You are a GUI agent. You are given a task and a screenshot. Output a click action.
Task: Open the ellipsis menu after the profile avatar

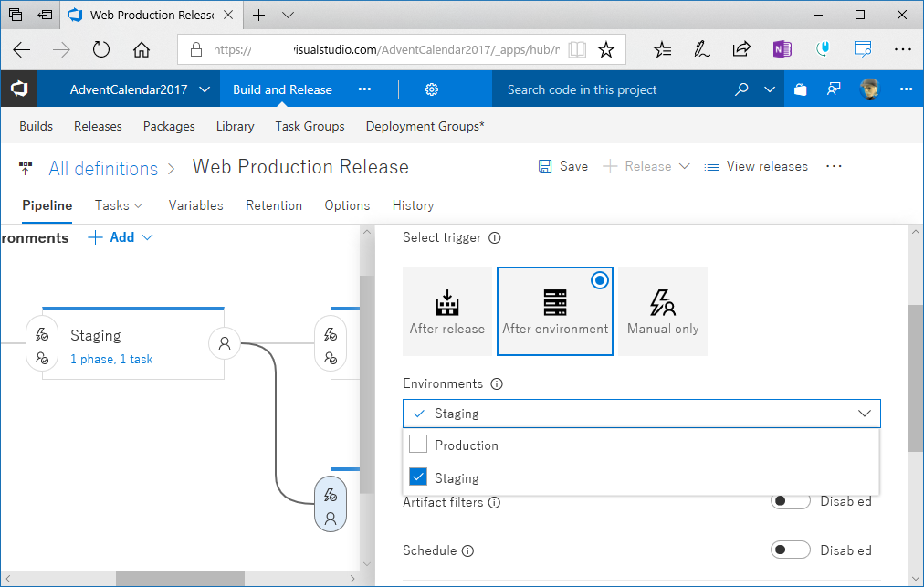[x=906, y=89]
